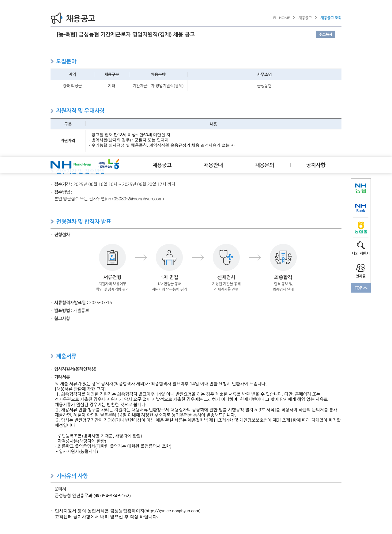Click the 지원자격 및 우대사항 section arrow icon

52,111
